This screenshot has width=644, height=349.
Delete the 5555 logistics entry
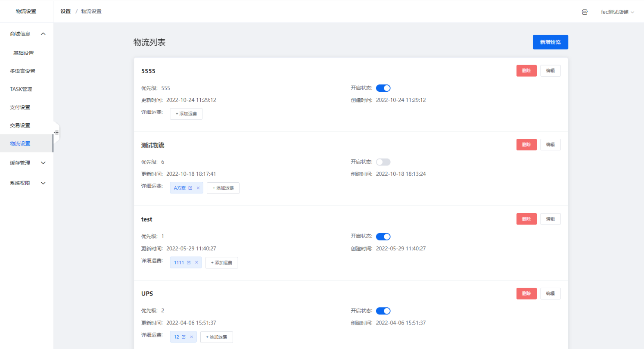pyautogui.click(x=526, y=71)
